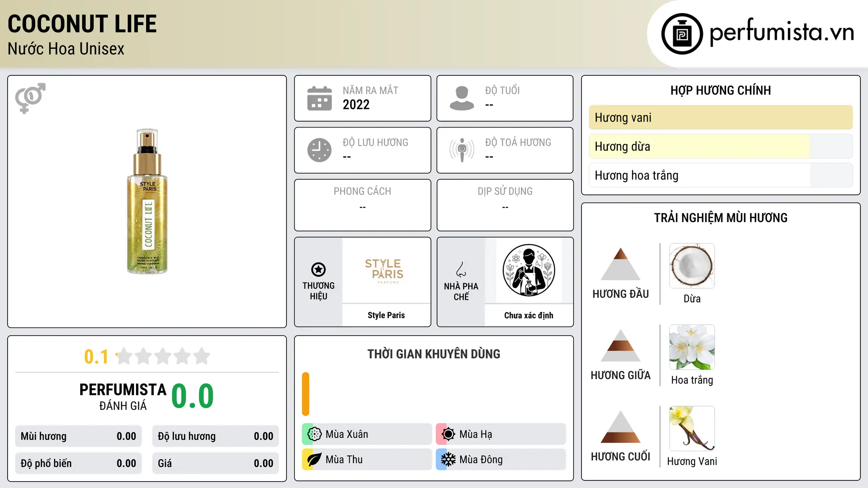Click the star badge icon above Thương hiệu

pyautogui.click(x=318, y=269)
